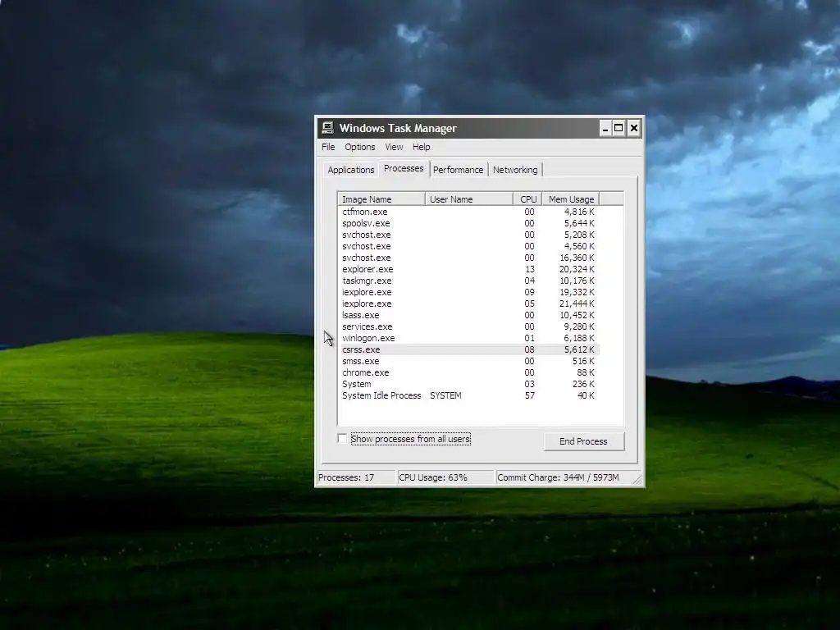Image resolution: width=840 pixels, height=630 pixels.
Task: Select the ctfmon.exe process
Action: point(469,212)
